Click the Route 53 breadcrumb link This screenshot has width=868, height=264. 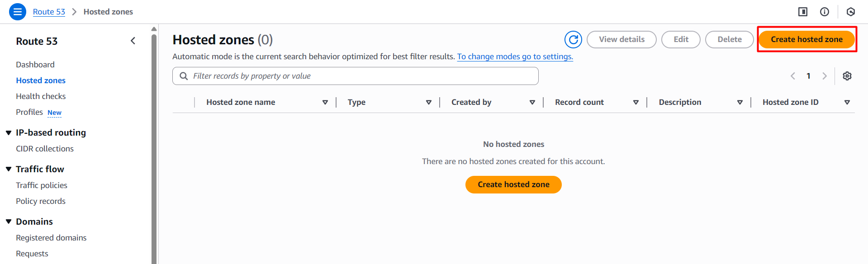[49, 12]
